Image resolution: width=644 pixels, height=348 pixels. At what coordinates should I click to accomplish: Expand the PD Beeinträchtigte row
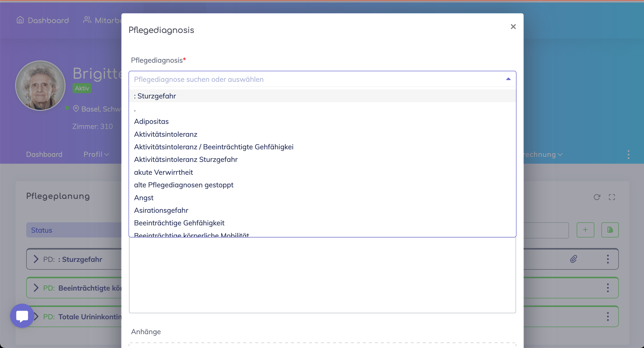(x=36, y=288)
